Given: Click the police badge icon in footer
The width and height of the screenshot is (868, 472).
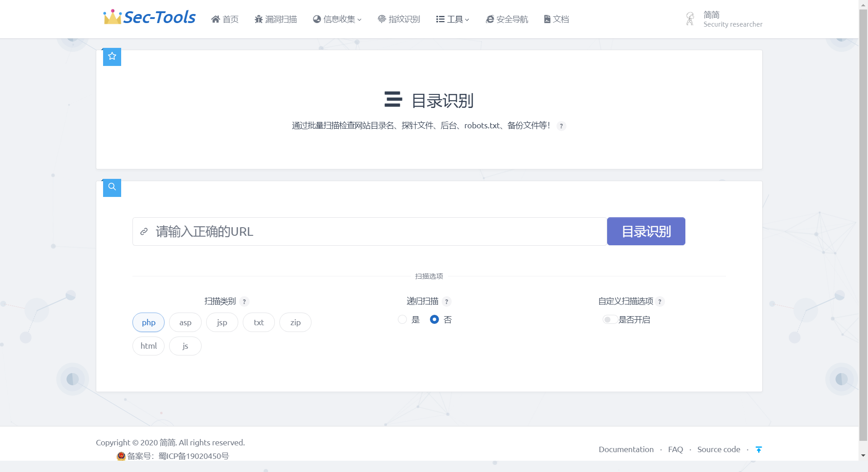Looking at the screenshot, I should (121, 456).
